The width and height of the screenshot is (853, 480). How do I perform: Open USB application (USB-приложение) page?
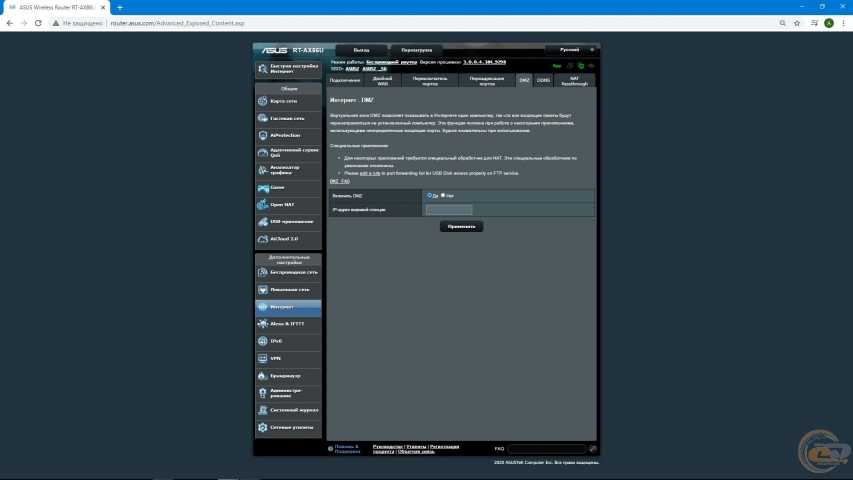(x=288, y=221)
